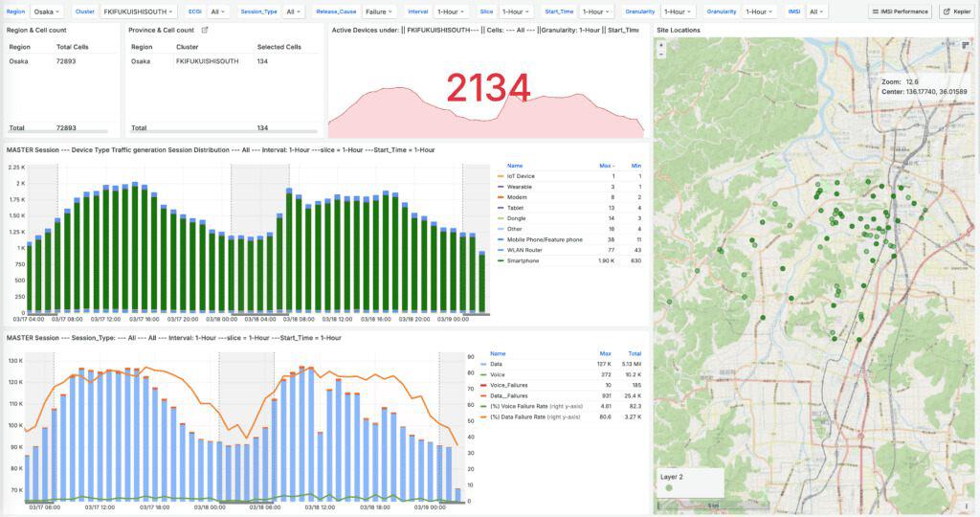Click the Other series light-blue color swatch
The image size is (980, 517).
pos(501,230)
